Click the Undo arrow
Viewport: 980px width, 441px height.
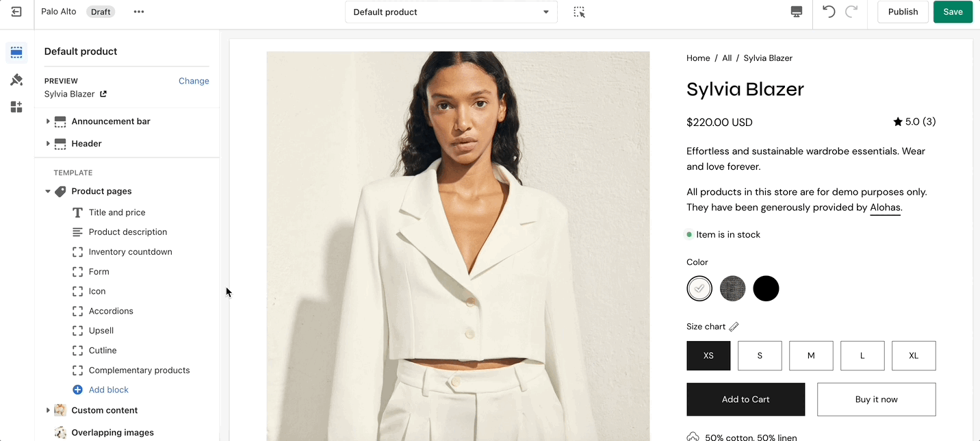tap(829, 12)
